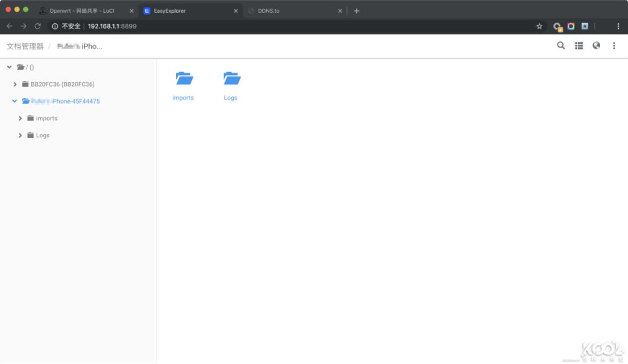
Task: Collapse the root tree node
Action: pos(9,67)
